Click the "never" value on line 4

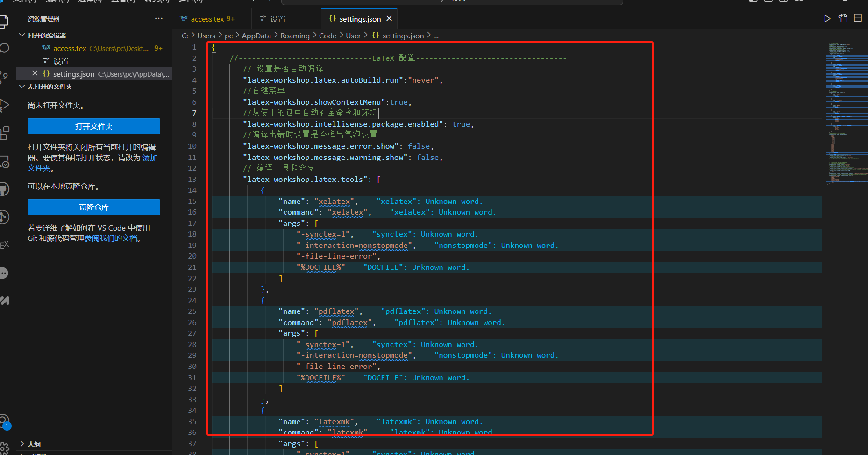pyautogui.click(x=423, y=80)
